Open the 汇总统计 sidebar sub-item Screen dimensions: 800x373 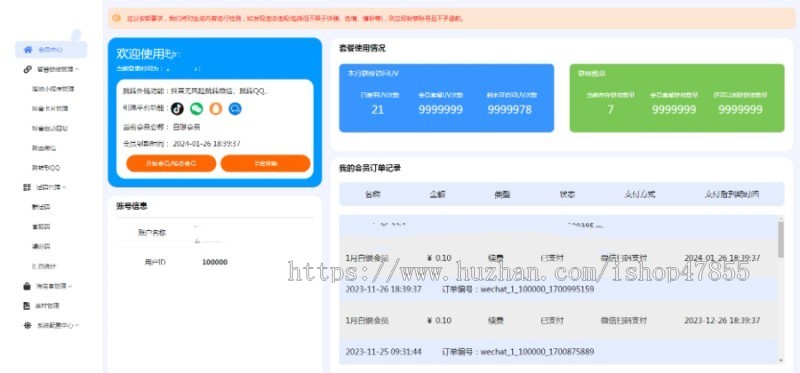(44, 266)
